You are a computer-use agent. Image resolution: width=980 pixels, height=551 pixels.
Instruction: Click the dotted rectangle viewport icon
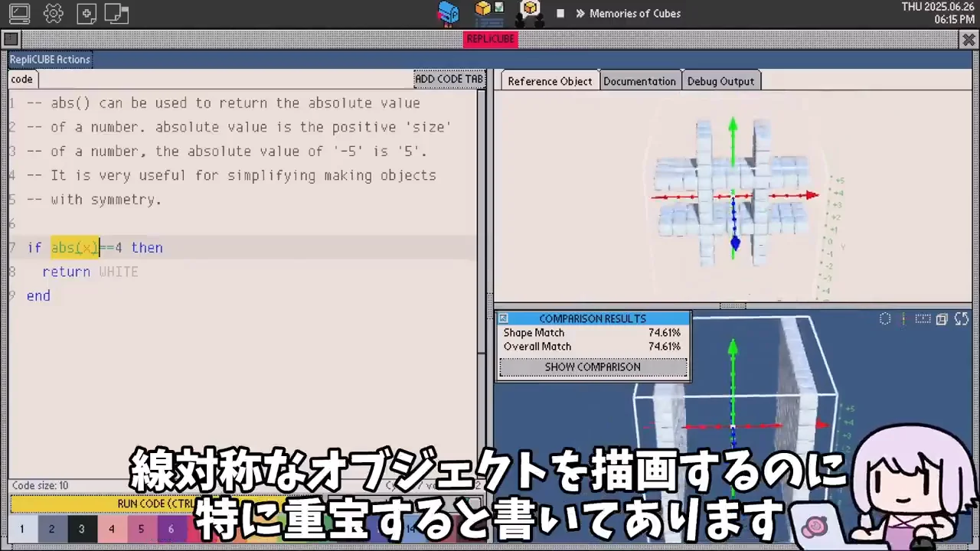pos(923,319)
